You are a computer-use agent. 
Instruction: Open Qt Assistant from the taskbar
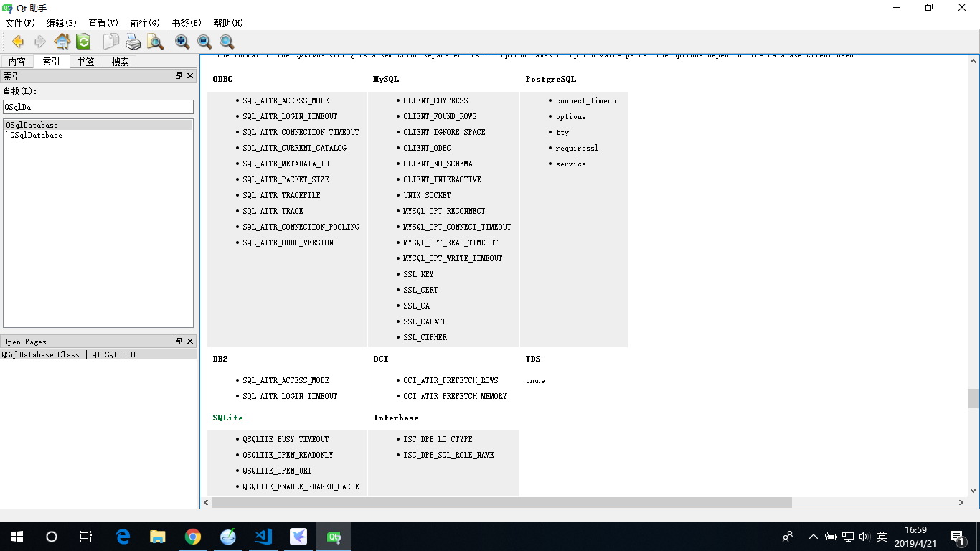coord(333,536)
